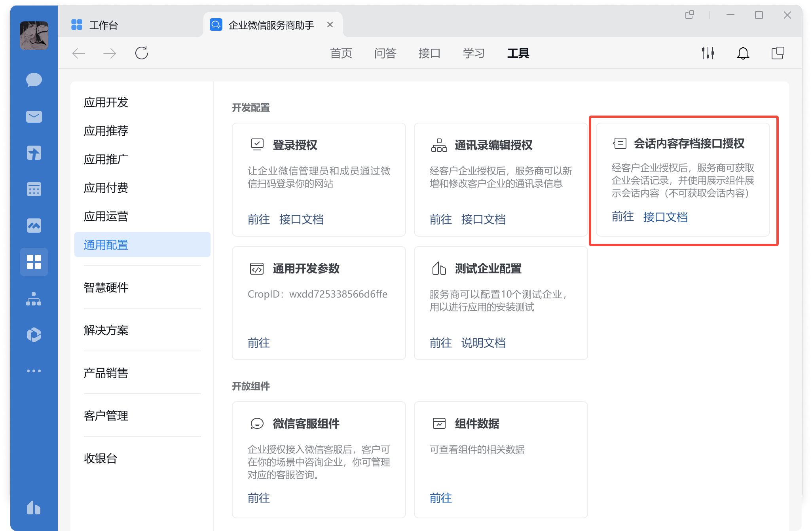Click the organization chart sidebar icon
812x531 pixels.
(x=34, y=299)
